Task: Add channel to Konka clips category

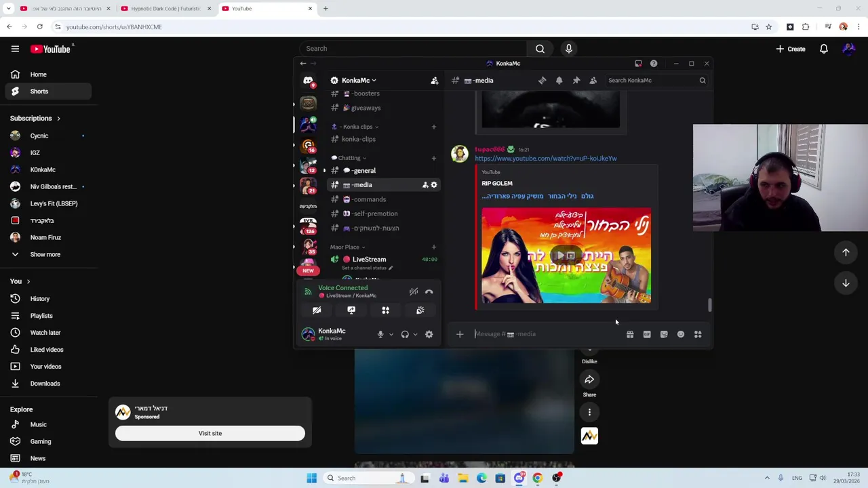Action: (434, 127)
